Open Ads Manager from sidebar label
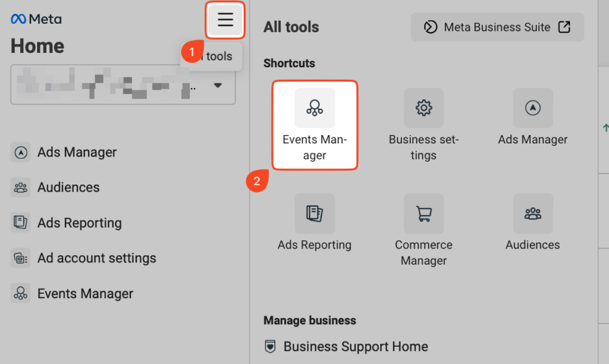This screenshot has height=364, width=609. pos(77,152)
